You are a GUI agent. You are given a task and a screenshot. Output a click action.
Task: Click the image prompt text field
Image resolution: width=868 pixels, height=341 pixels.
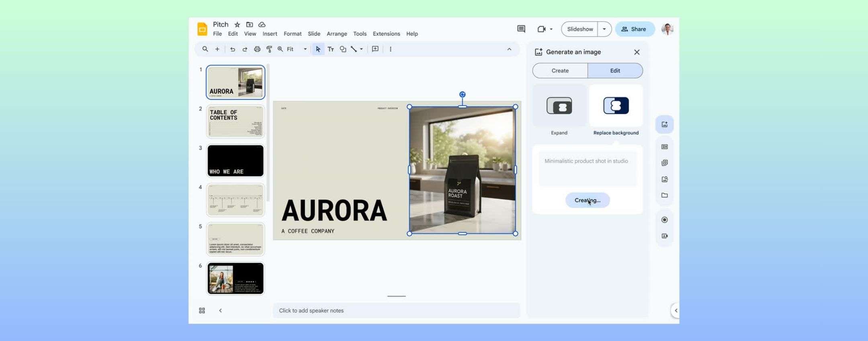click(587, 169)
